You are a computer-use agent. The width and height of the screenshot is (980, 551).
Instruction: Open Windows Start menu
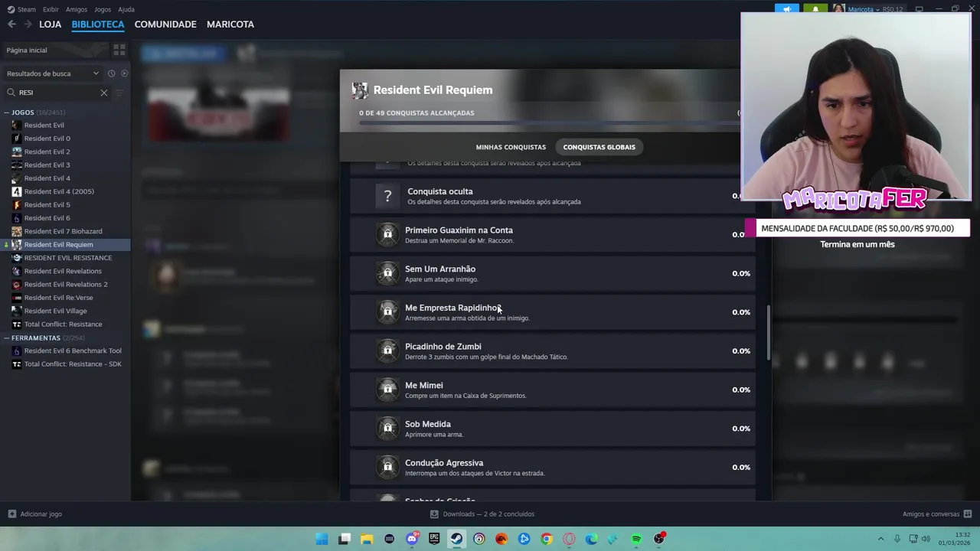pos(322,539)
